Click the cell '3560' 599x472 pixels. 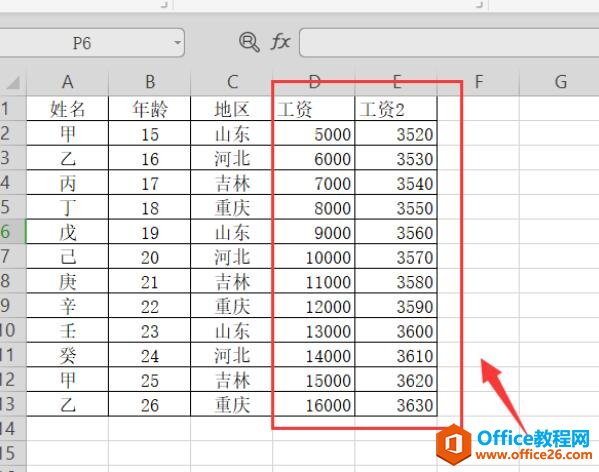396,232
